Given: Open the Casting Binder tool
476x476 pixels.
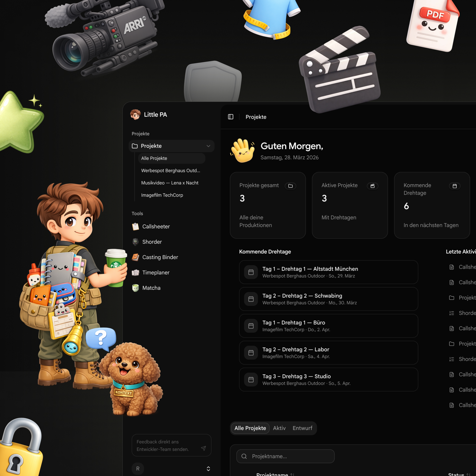Looking at the screenshot, I should [x=160, y=257].
